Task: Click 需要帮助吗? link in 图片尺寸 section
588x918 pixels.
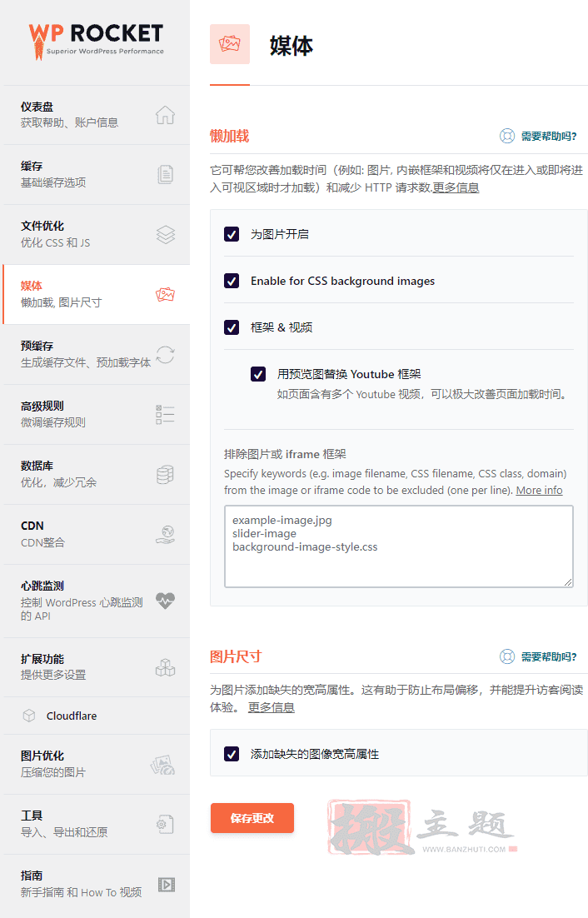Action: pyautogui.click(x=549, y=657)
